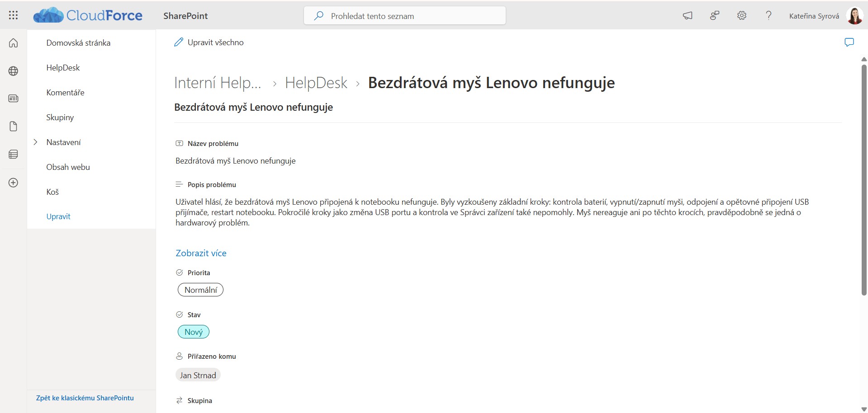
Task: Click the Jan Strnad assignee chip
Action: (198, 375)
